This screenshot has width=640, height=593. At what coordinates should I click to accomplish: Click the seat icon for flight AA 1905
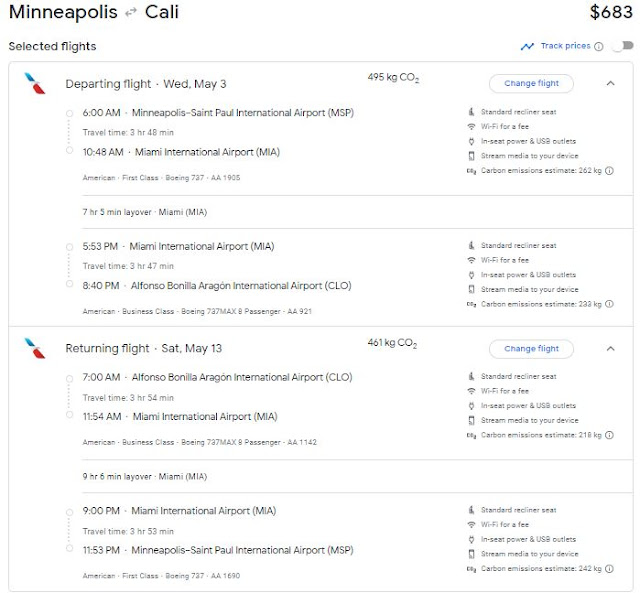coord(471,111)
